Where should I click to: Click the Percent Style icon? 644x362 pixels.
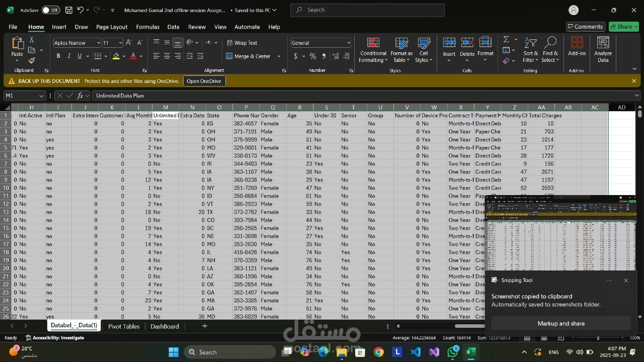313,56
